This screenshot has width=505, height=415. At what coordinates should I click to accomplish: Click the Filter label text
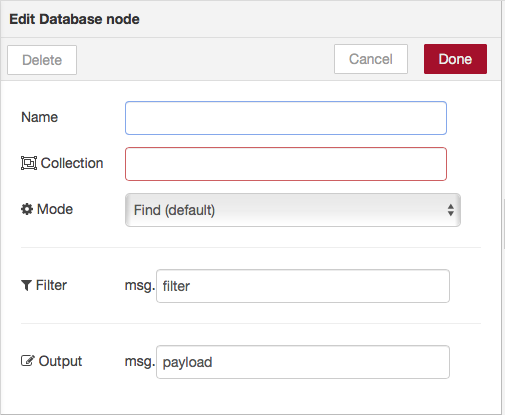pos(51,285)
